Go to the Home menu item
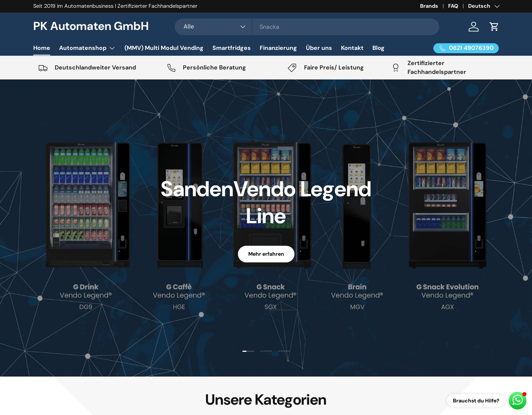Image resolution: width=532 pixels, height=415 pixels. (x=42, y=48)
